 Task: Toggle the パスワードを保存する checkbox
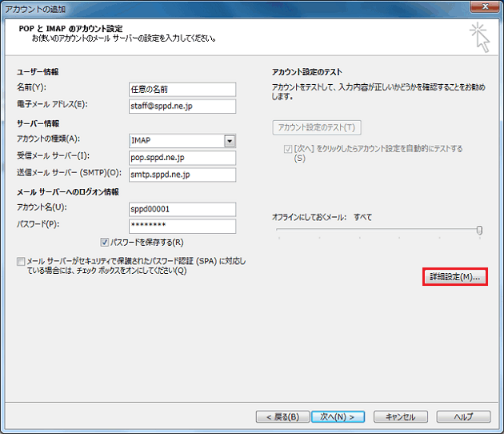tap(106, 242)
